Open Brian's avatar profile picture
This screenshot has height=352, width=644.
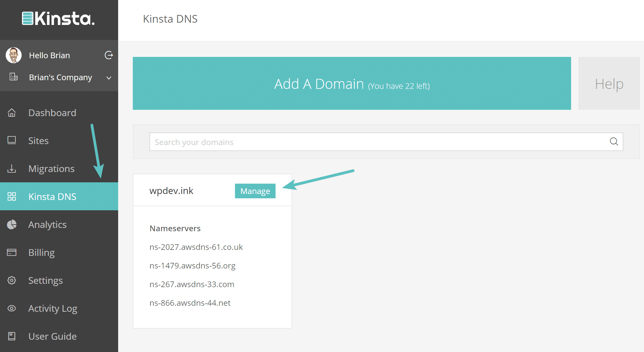pyautogui.click(x=14, y=55)
